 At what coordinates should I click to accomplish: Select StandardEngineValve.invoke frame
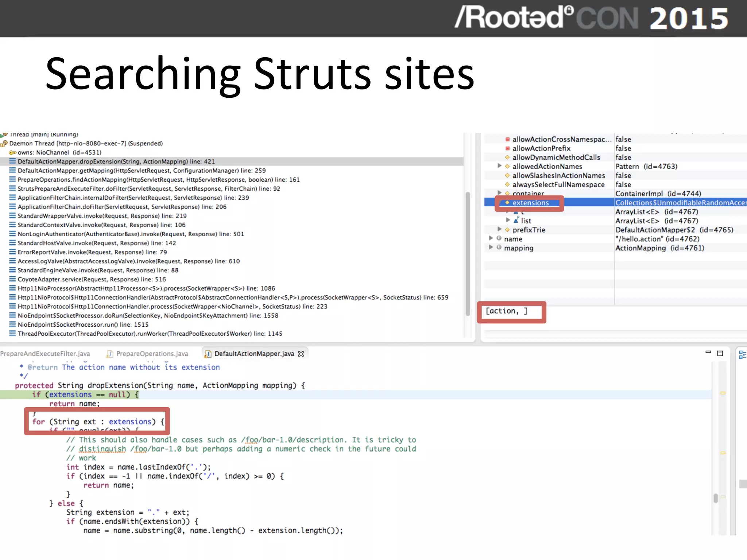pos(98,271)
